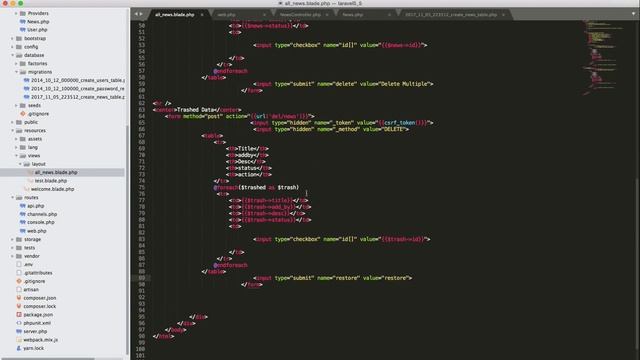Expand the bootstrap folder arrow
This screenshot has width=640, height=360.
click(x=13, y=38)
